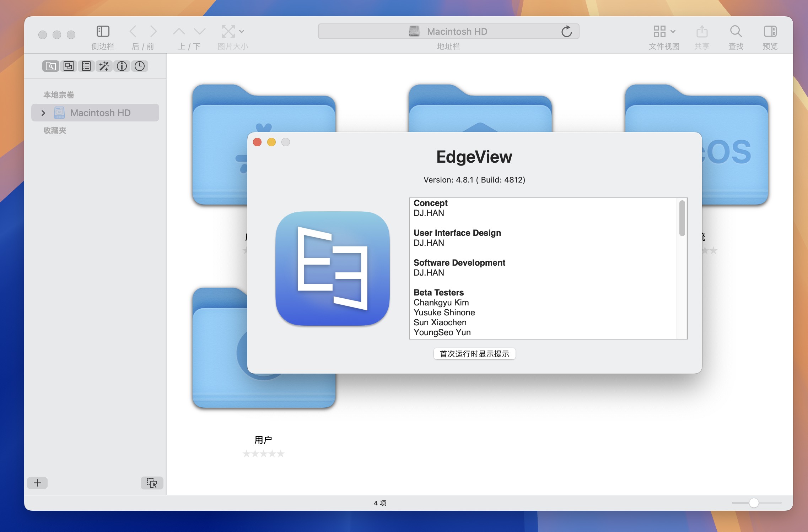Click the 'Software Development' heading
This screenshot has width=808, height=532.
click(x=459, y=263)
